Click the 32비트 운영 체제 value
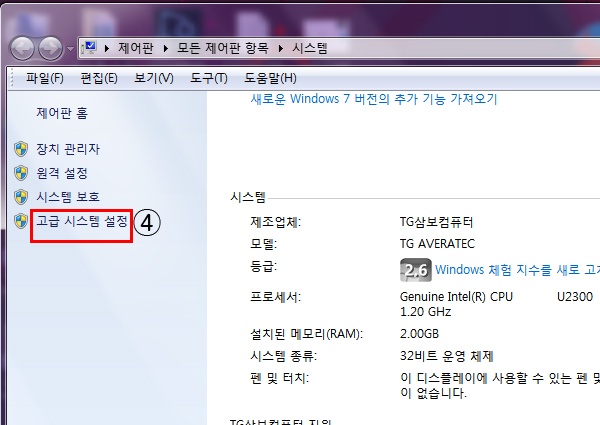Screen dimensions: 600x425 (x=447, y=356)
